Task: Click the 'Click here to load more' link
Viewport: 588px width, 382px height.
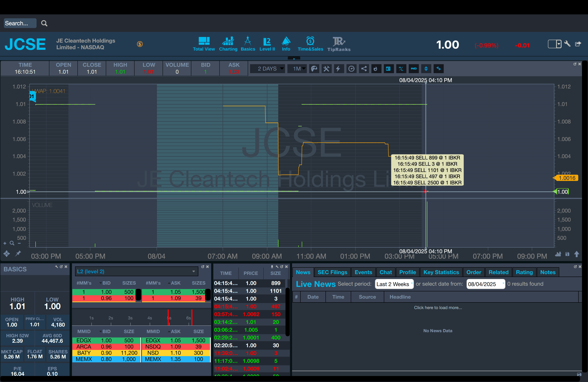Action: coord(437,308)
